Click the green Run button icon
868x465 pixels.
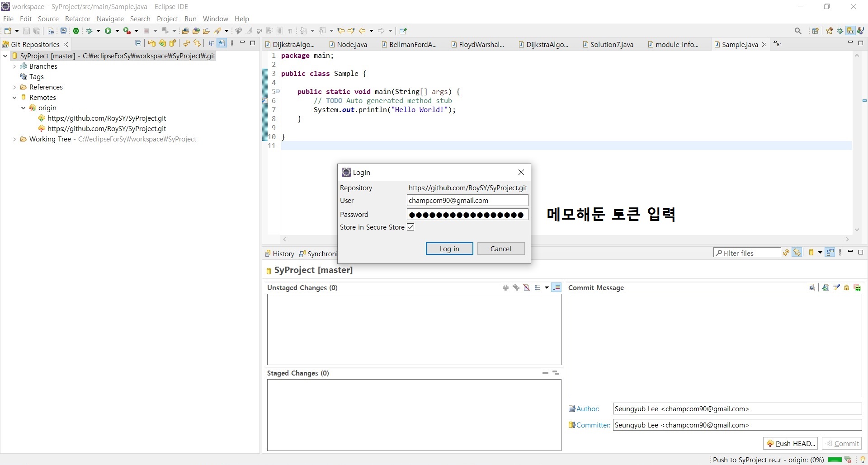click(x=108, y=31)
